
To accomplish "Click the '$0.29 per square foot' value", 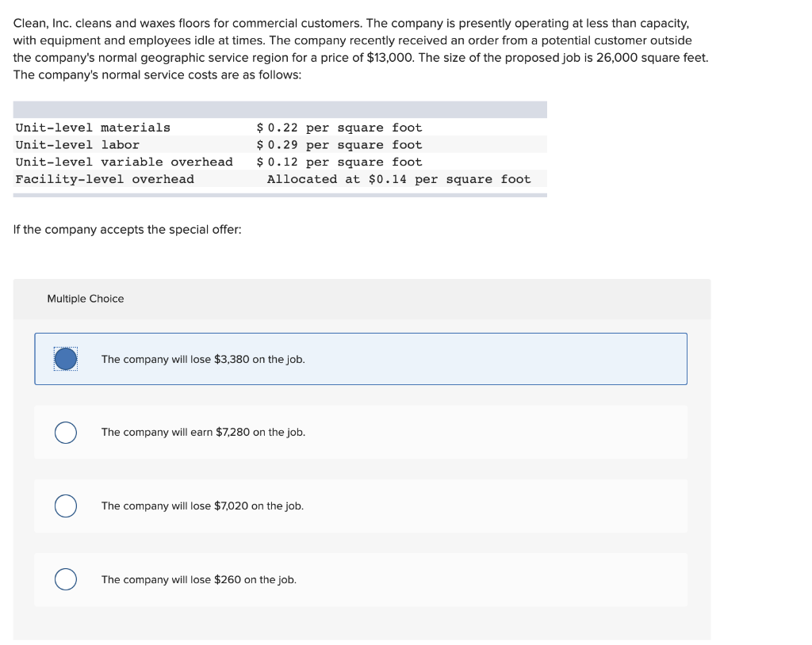I will 339,144.
